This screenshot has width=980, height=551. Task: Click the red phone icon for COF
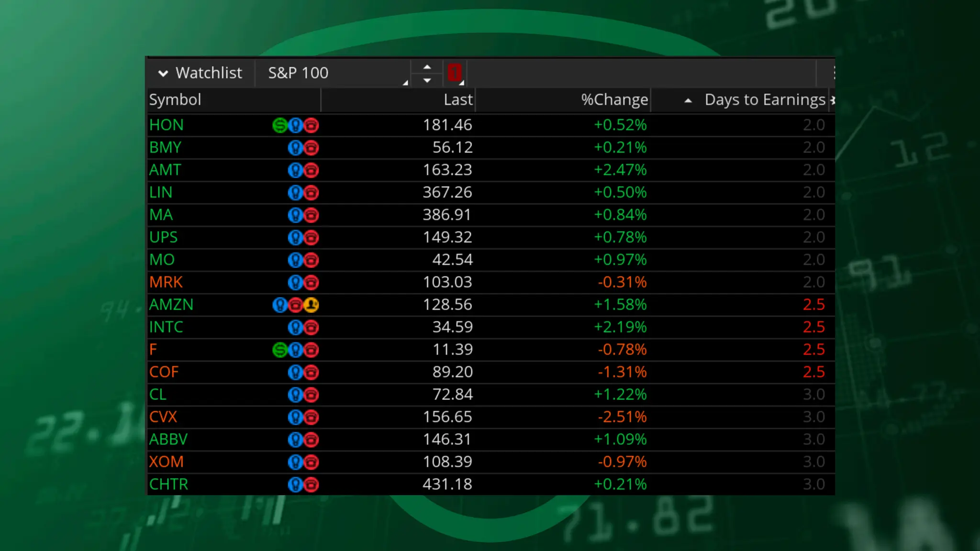click(311, 373)
